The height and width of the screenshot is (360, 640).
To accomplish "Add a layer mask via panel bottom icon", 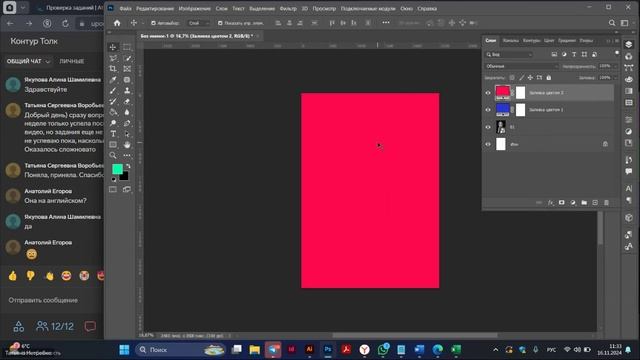I will 562,203.
